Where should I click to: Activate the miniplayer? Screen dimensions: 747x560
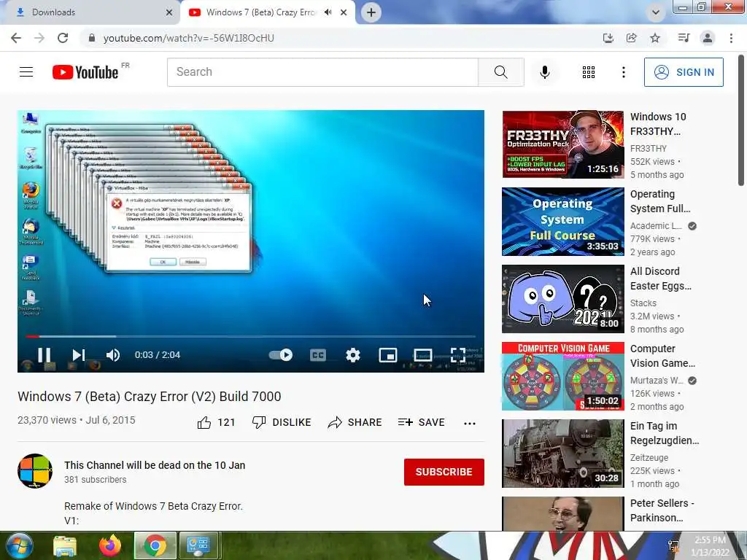tap(388, 355)
